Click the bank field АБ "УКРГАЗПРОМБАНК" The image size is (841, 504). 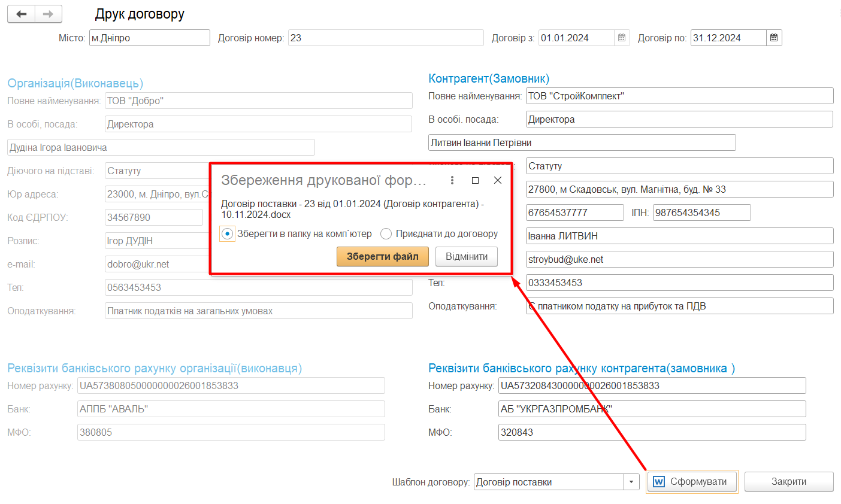click(652, 409)
